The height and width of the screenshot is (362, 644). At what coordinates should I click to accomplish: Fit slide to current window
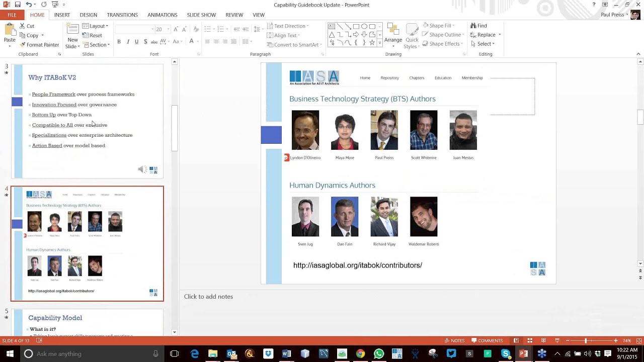point(638,340)
